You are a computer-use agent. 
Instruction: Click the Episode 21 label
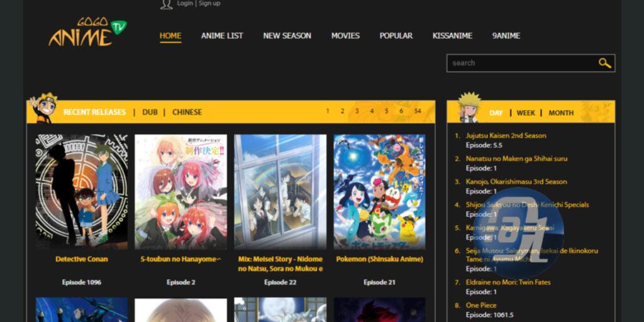(x=379, y=282)
